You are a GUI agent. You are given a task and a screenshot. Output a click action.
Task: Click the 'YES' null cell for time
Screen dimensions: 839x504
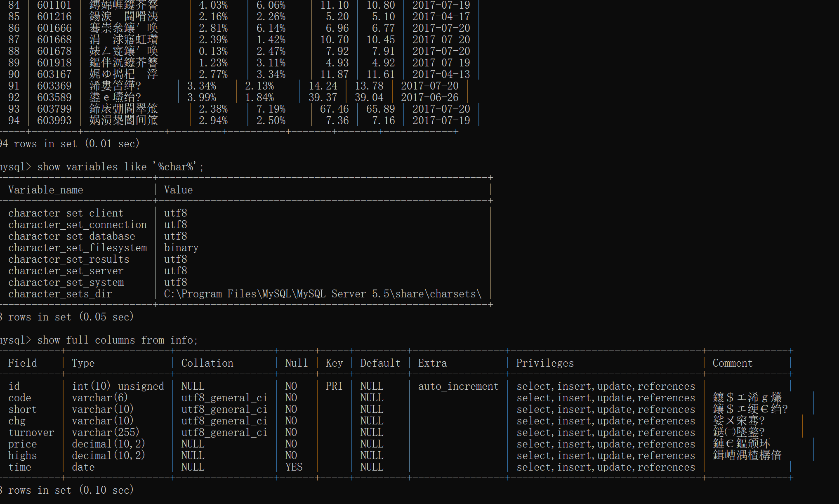click(x=294, y=467)
